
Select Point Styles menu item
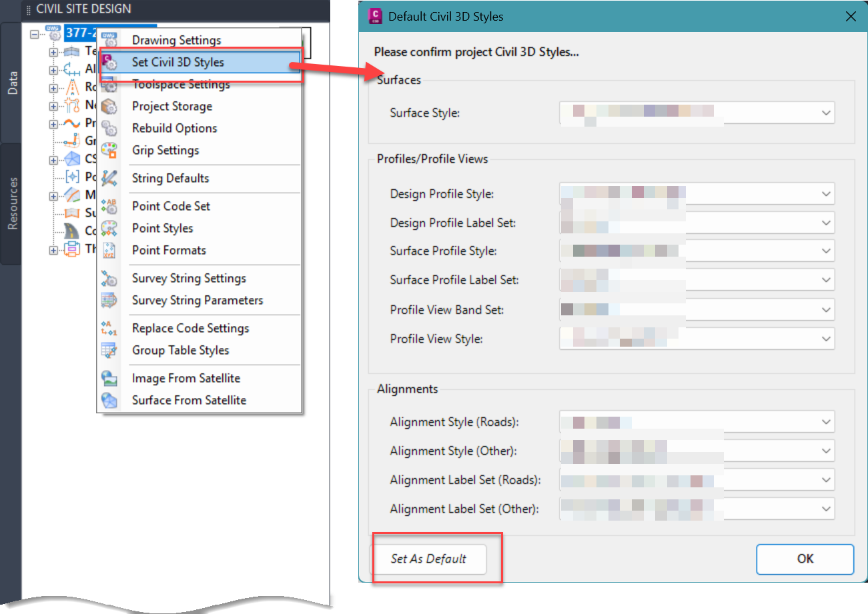click(x=200, y=228)
